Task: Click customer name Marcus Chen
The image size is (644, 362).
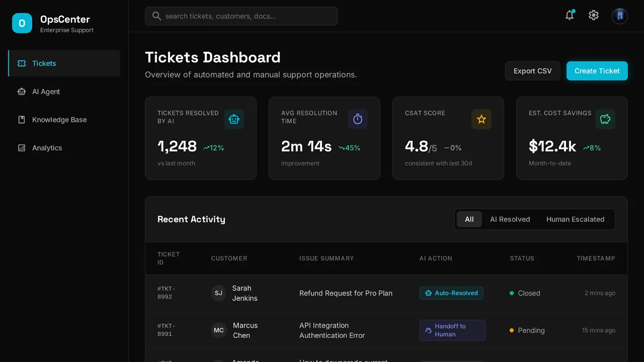Action: click(245, 330)
